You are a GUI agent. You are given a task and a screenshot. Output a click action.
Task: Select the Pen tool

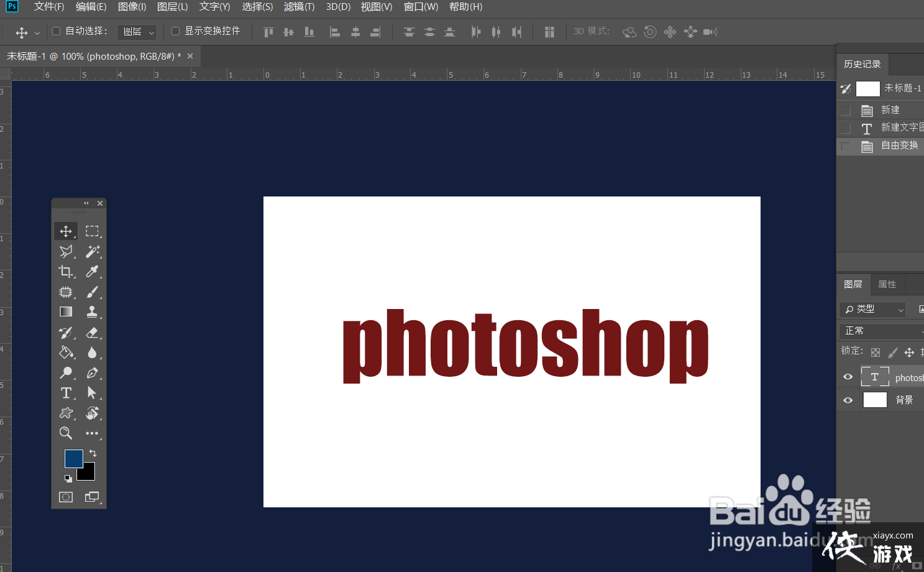tap(92, 372)
